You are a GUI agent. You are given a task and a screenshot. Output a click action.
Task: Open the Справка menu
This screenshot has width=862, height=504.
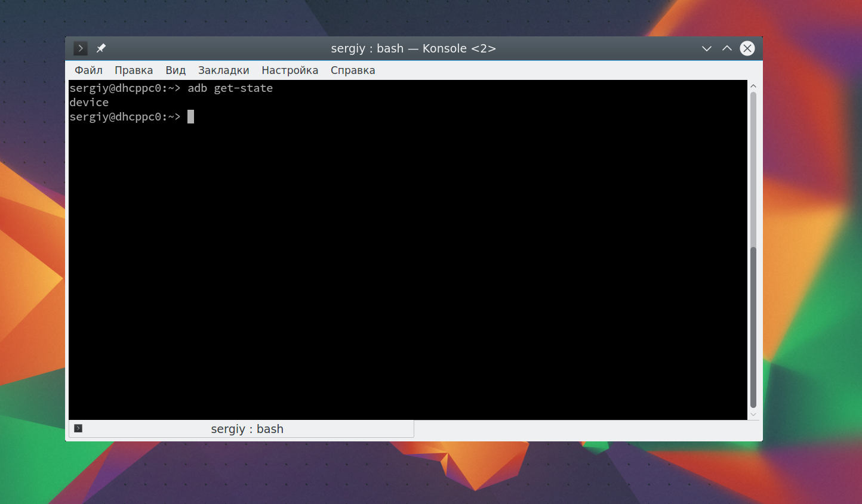tap(353, 70)
